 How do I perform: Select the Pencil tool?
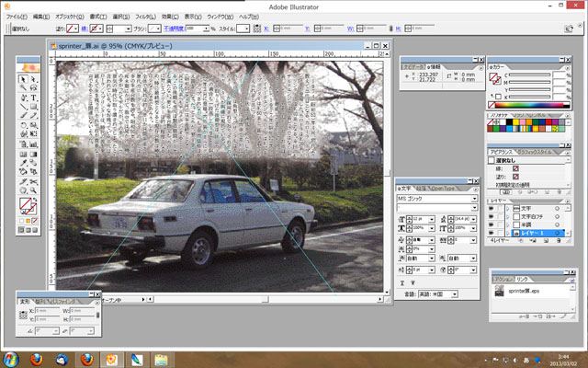tap(33, 116)
